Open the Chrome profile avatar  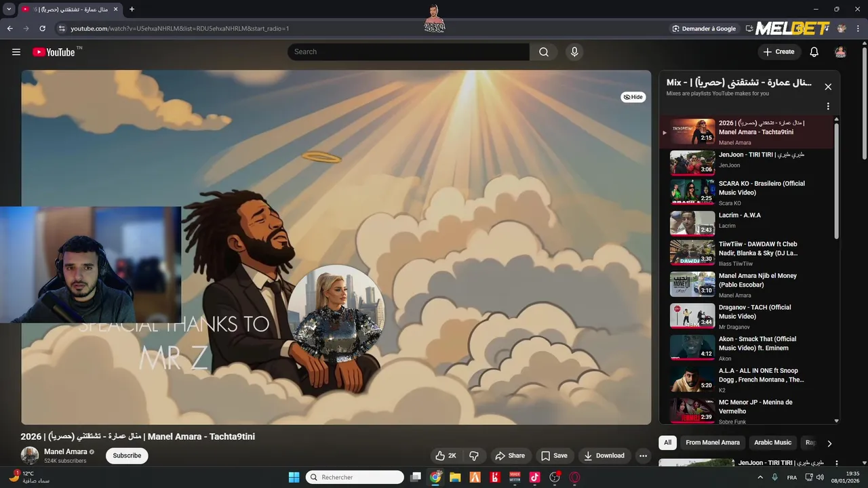coord(842,28)
